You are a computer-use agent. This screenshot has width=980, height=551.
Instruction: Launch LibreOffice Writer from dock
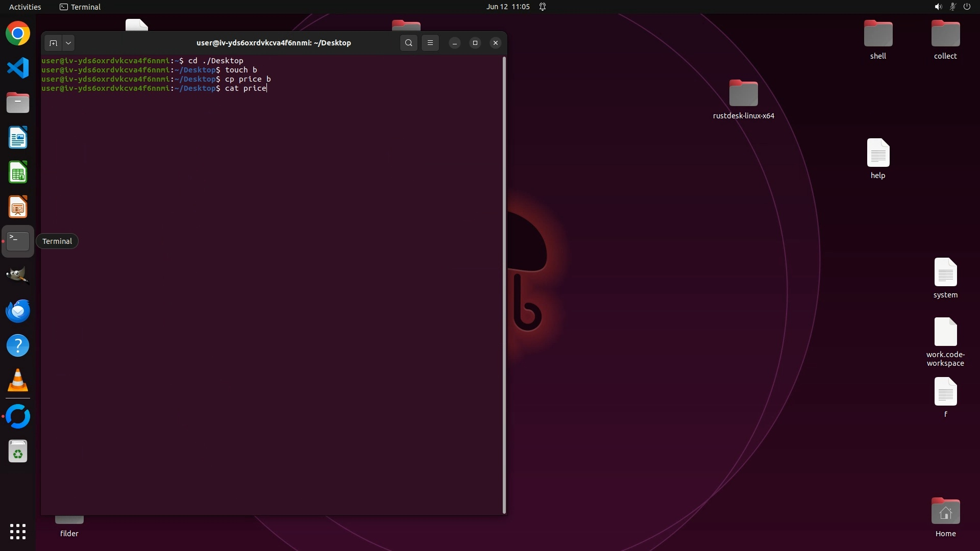tap(18, 138)
